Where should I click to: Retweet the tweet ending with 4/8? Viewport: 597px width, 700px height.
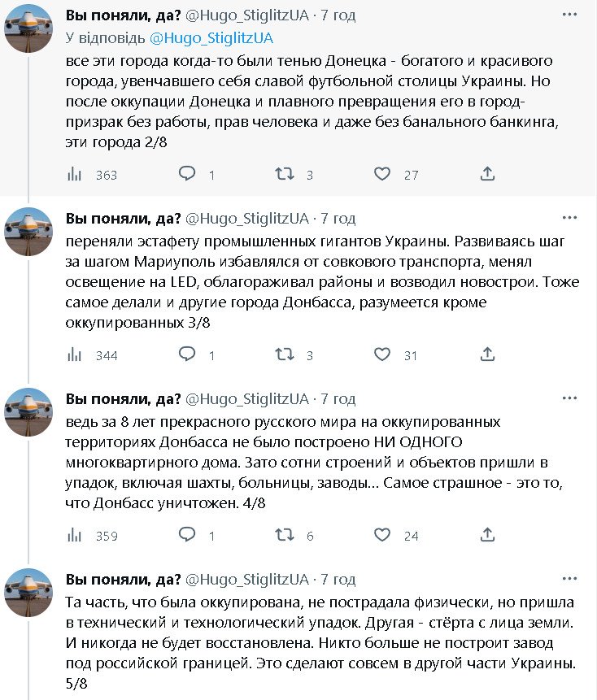click(284, 535)
